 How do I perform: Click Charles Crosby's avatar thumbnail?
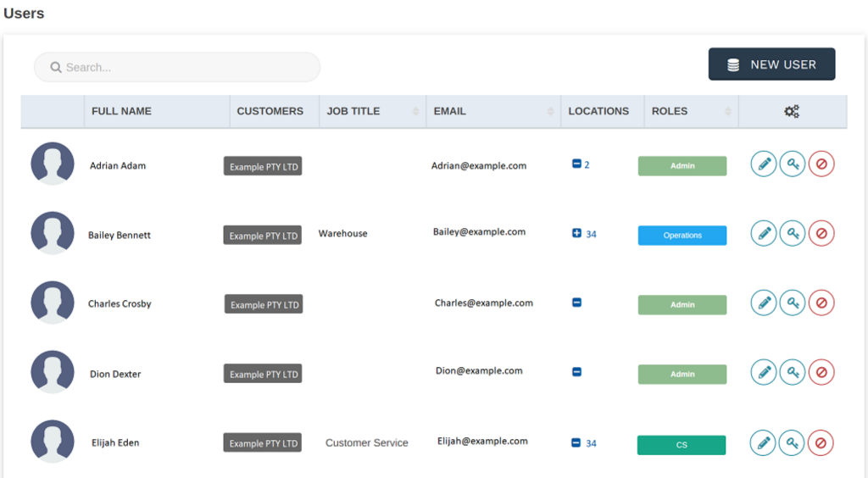pos(53,303)
